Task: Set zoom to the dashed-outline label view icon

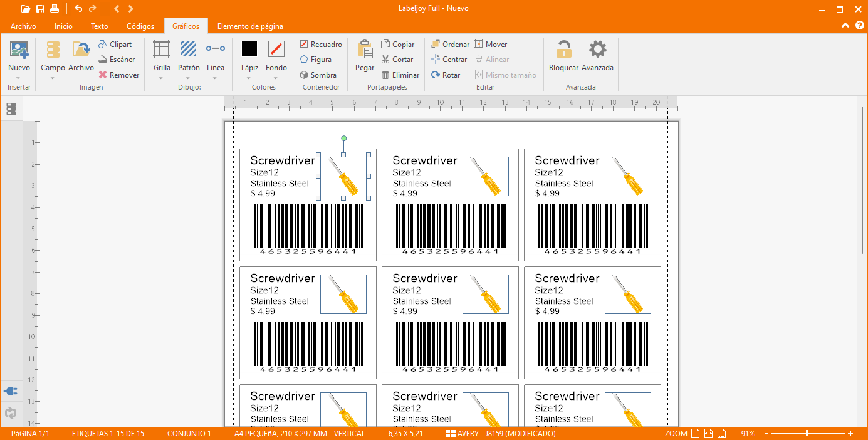Action: click(721, 434)
